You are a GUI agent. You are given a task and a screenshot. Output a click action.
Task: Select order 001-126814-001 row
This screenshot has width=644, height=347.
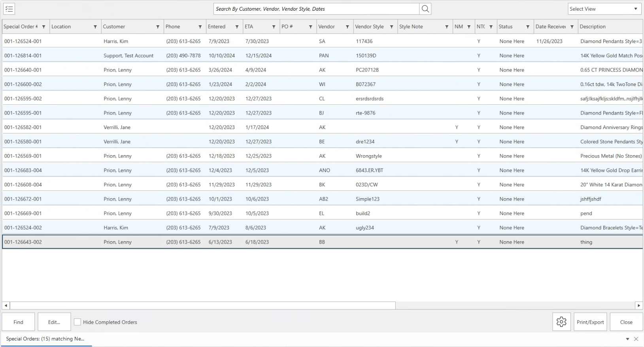click(x=322, y=56)
